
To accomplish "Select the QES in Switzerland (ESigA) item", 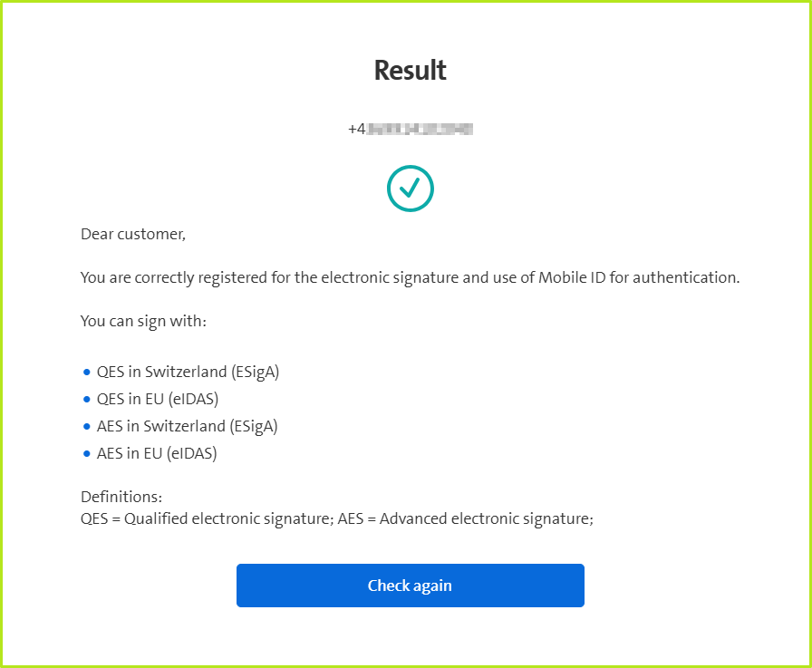I will (x=188, y=372).
